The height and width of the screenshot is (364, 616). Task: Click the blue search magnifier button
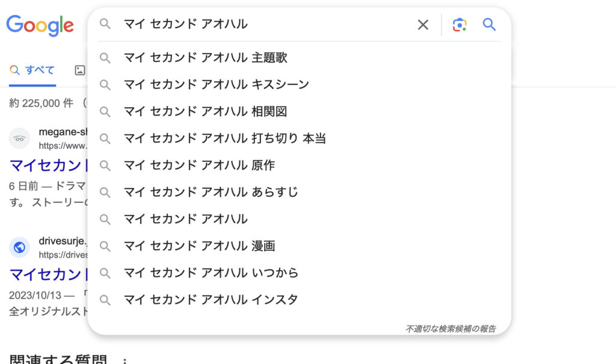489,25
